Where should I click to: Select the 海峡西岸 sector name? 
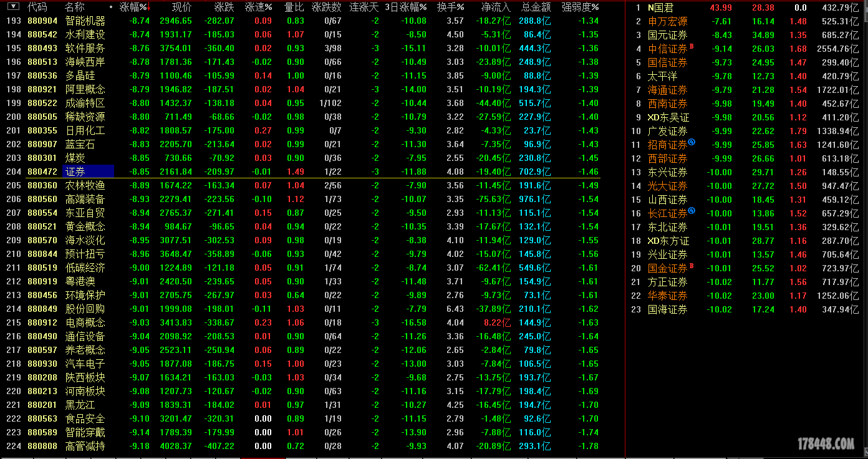(x=85, y=62)
